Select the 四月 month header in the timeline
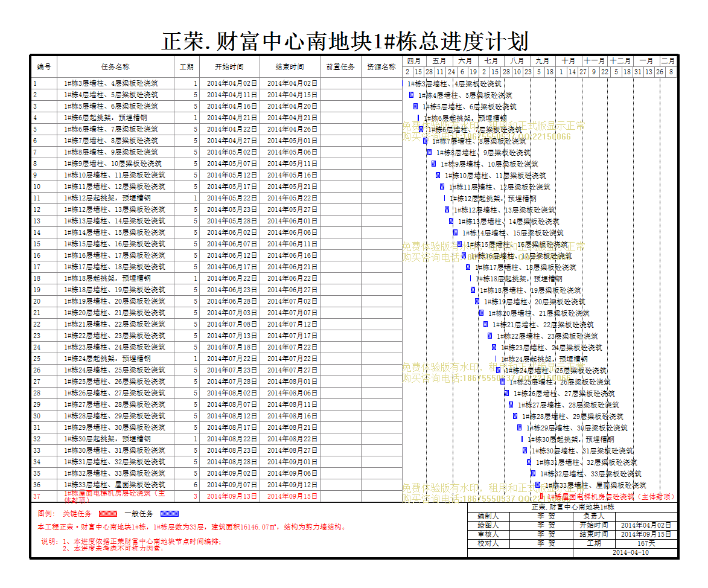 pos(413,61)
